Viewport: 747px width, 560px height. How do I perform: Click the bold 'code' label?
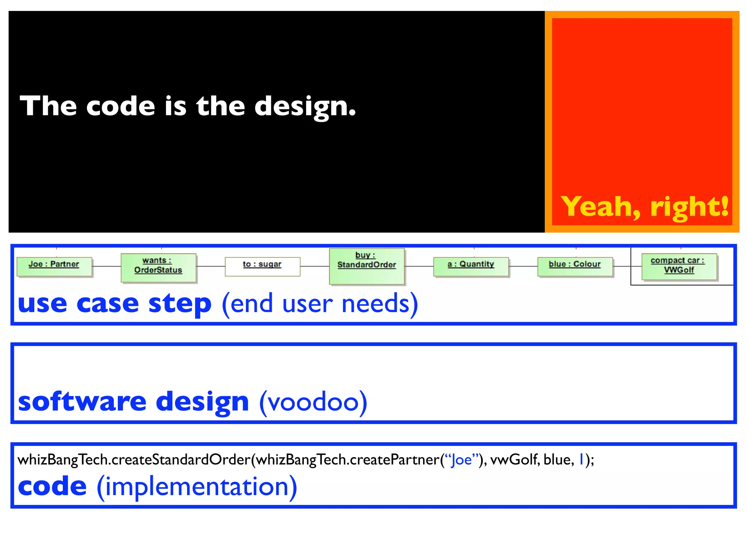click(52, 487)
